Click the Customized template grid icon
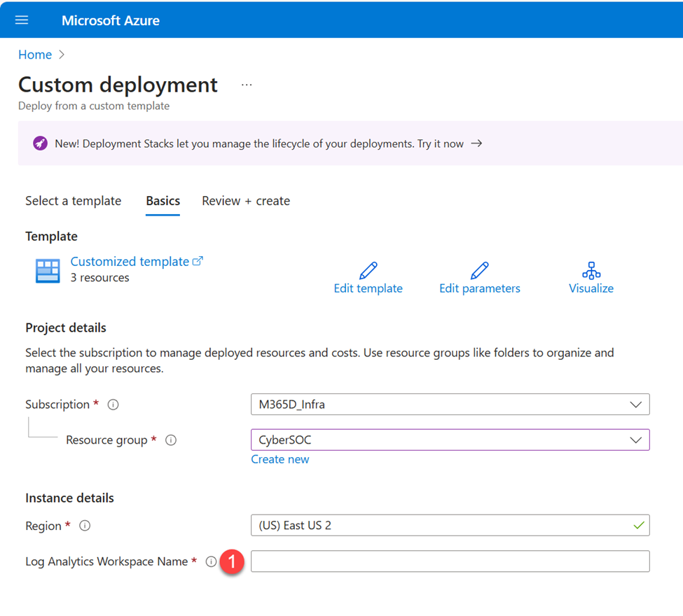Screen dimensions: 683x616 coord(48,270)
